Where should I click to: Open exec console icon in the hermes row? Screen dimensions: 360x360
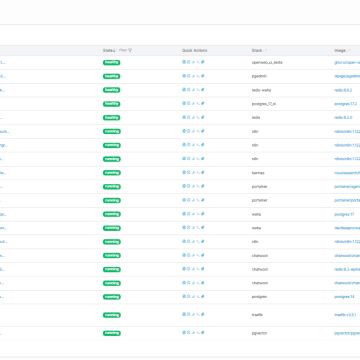point(198,172)
